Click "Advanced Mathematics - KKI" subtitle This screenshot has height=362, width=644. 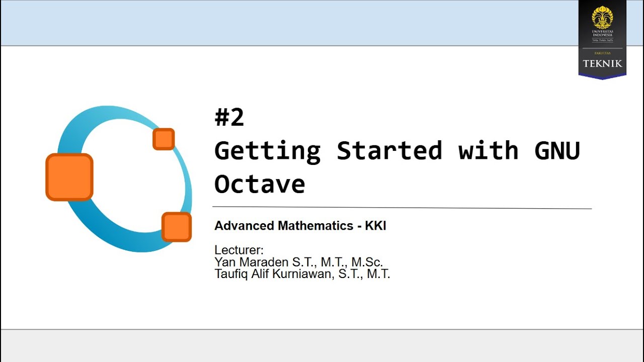[x=300, y=226]
